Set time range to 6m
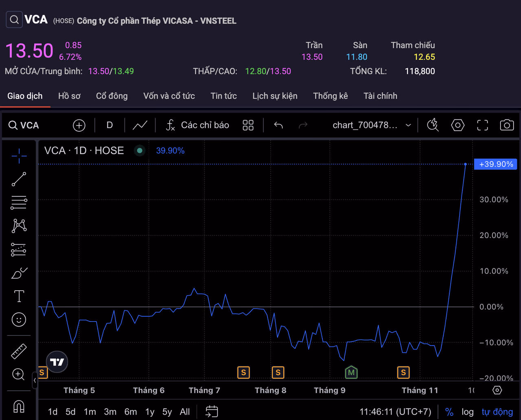 tap(130, 412)
